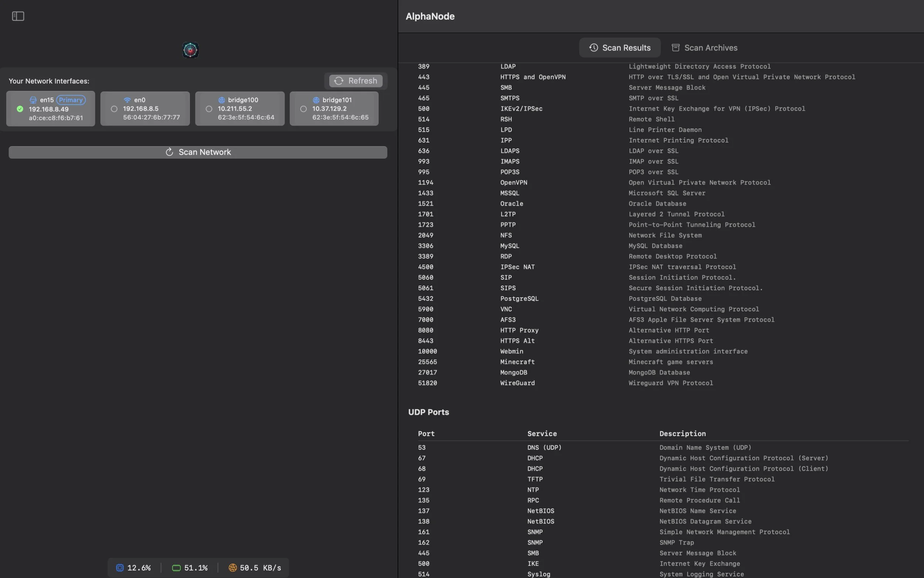This screenshot has height=578, width=924.
Task: Start a scan with Scan Network
Action: (x=198, y=152)
